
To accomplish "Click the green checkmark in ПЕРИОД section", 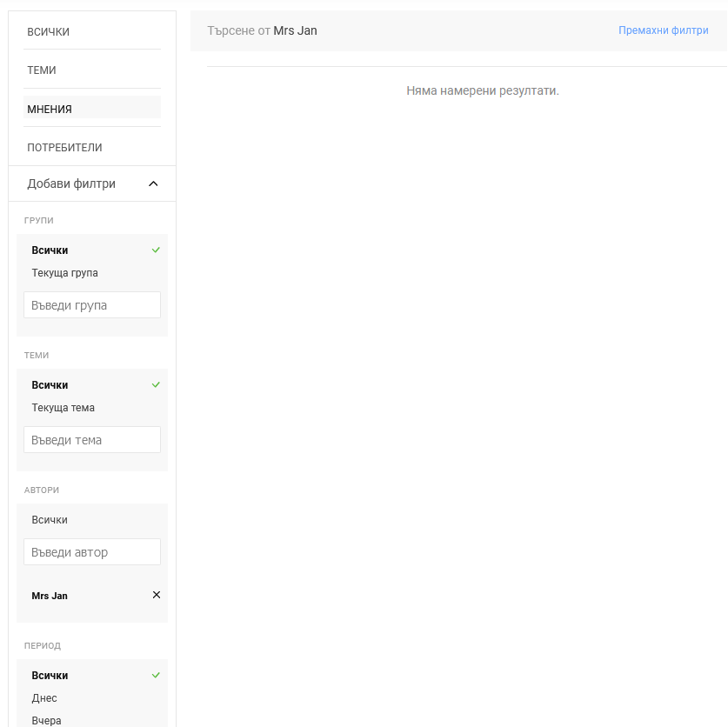I will pos(156,675).
